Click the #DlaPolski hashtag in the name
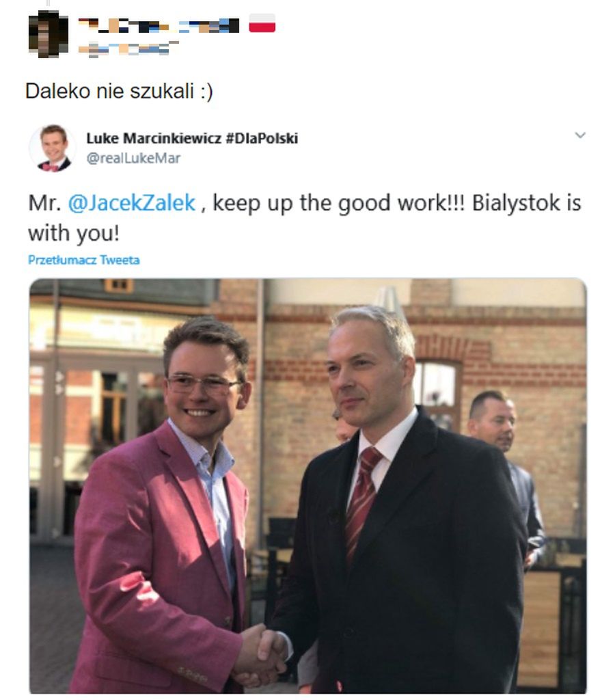 pyautogui.click(x=262, y=138)
